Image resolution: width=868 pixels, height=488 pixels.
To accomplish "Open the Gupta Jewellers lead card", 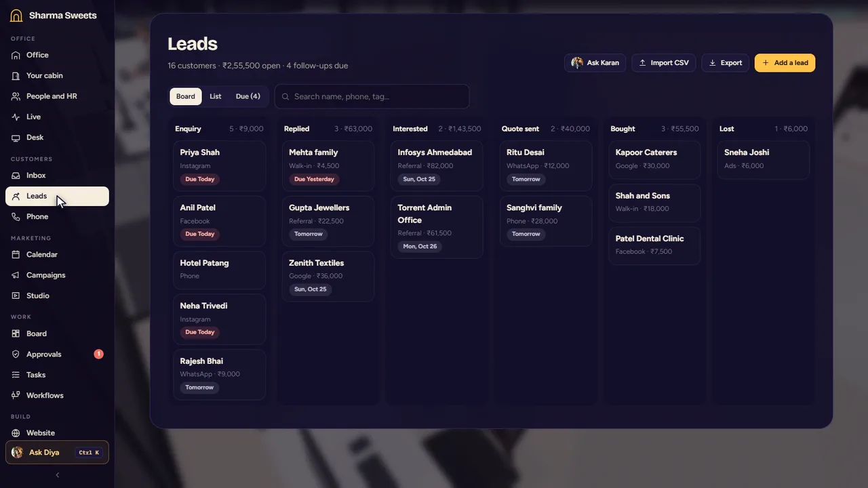I will pos(328,221).
